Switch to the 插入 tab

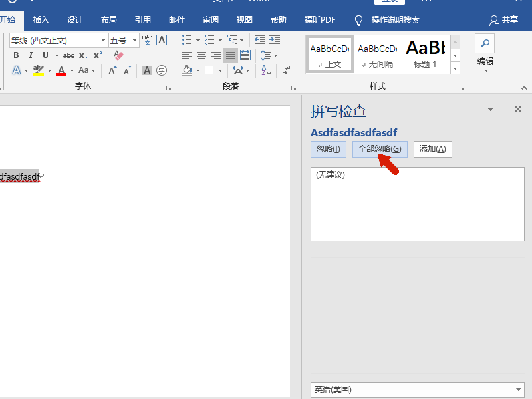(41, 20)
